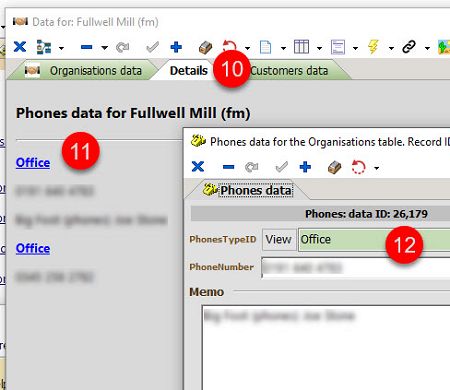Click the eraser icon in main toolbar
Viewport: 450px width, 390px height.
(x=205, y=47)
